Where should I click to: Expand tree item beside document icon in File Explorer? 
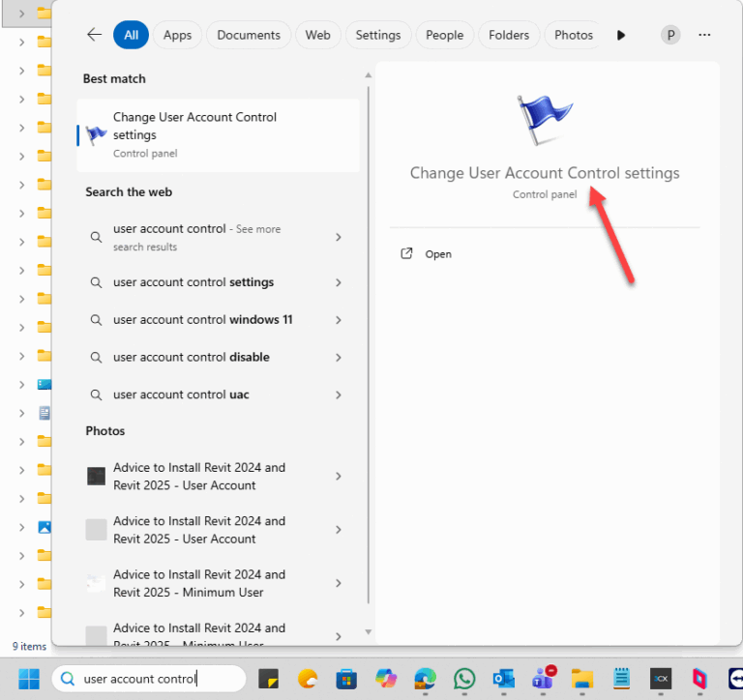(x=22, y=413)
